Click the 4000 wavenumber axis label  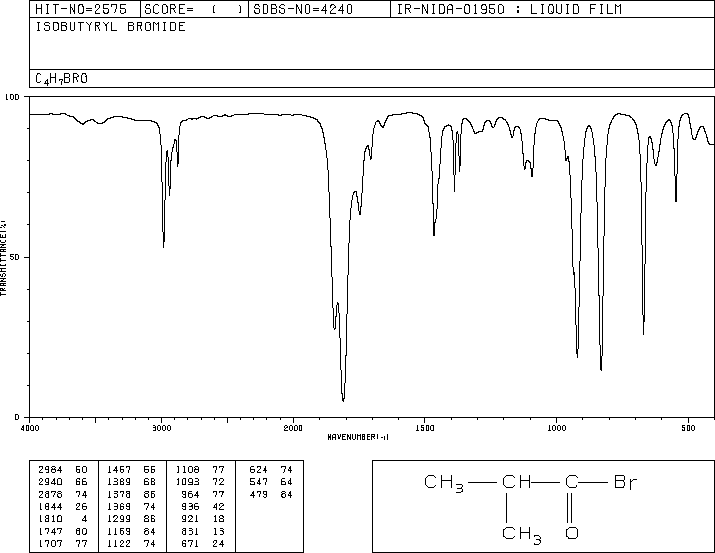30,428
